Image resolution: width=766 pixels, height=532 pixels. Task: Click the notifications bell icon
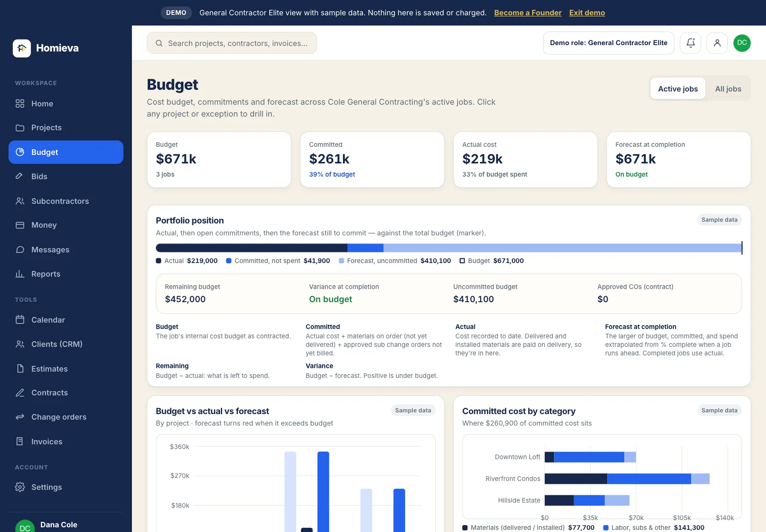[x=690, y=43]
